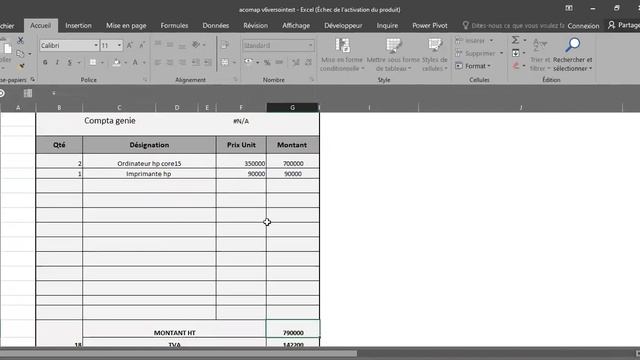The image size is (640, 360).
Task: Click the AutoSum sigma icon
Action: (516, 40)
